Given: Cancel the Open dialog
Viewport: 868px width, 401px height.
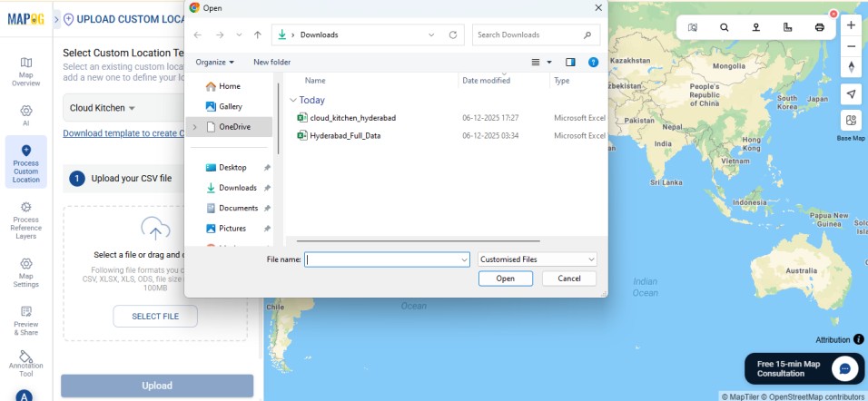Looking at the screenshot, I should [x=569, y=279].
